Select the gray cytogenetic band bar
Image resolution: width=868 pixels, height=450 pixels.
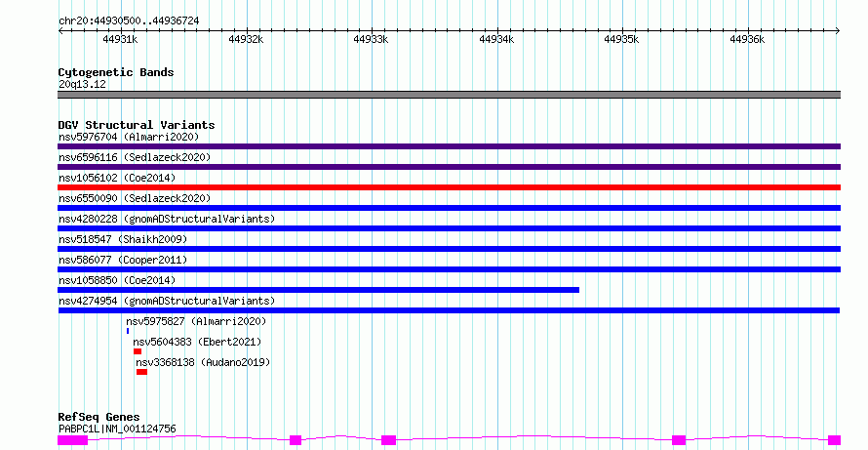coord(449,95)
